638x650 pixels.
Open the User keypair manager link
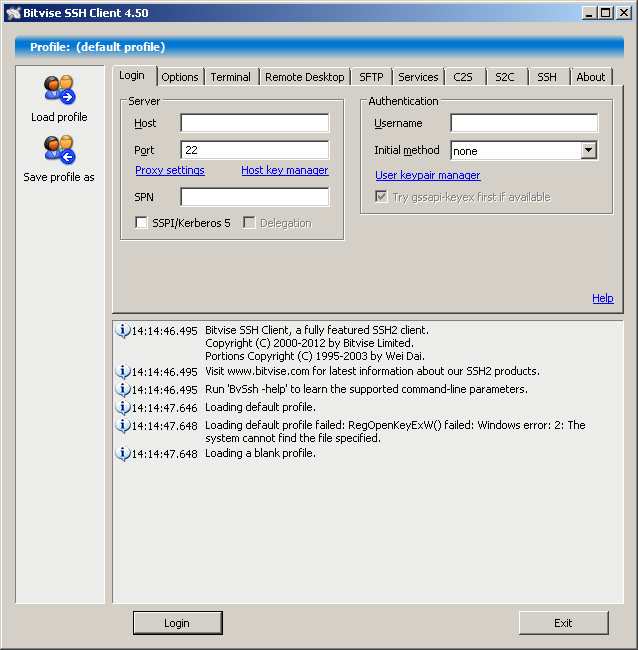pyautogui.click(x=428, y=175)
